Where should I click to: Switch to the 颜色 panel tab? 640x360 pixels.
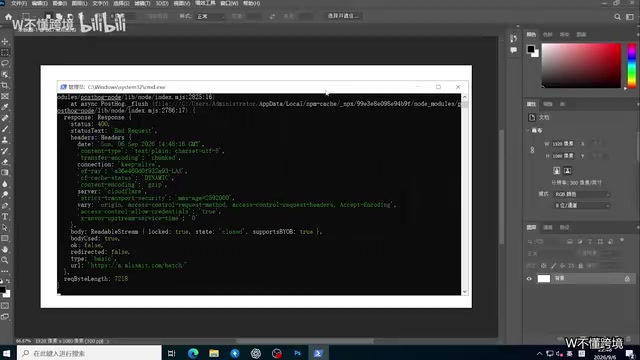[531, 35]
